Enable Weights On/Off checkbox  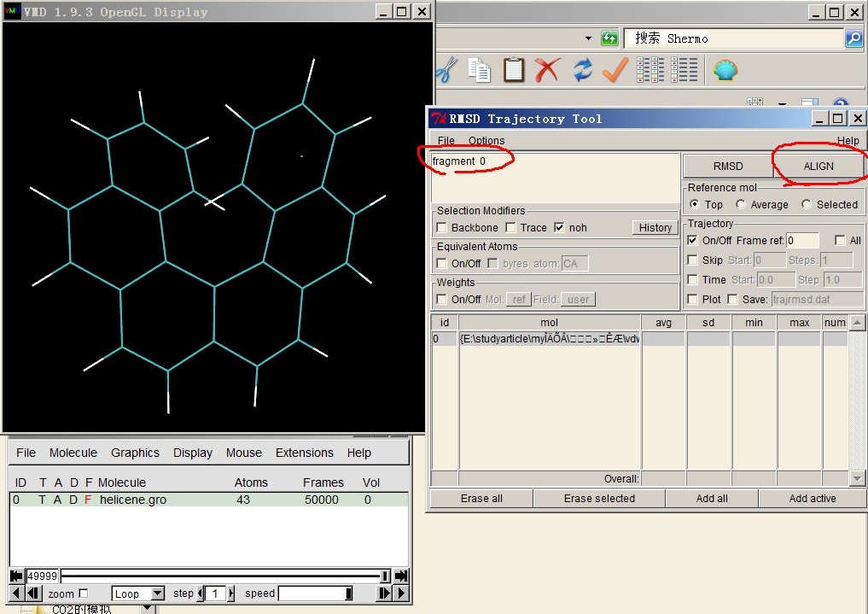(x=442, y=300)
